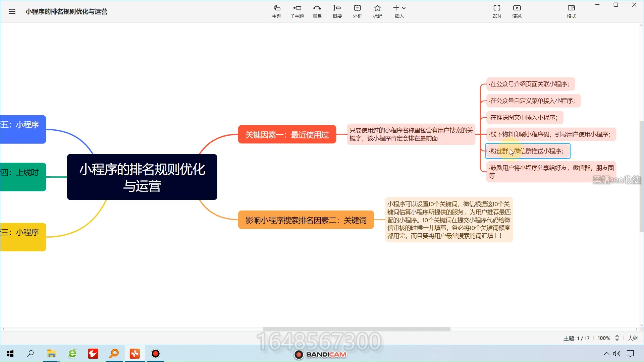Click the 主题: 1 / 17 topic counter
This screenshot has width=644, height=362.
pyautogui.click(x=576, y=338)
